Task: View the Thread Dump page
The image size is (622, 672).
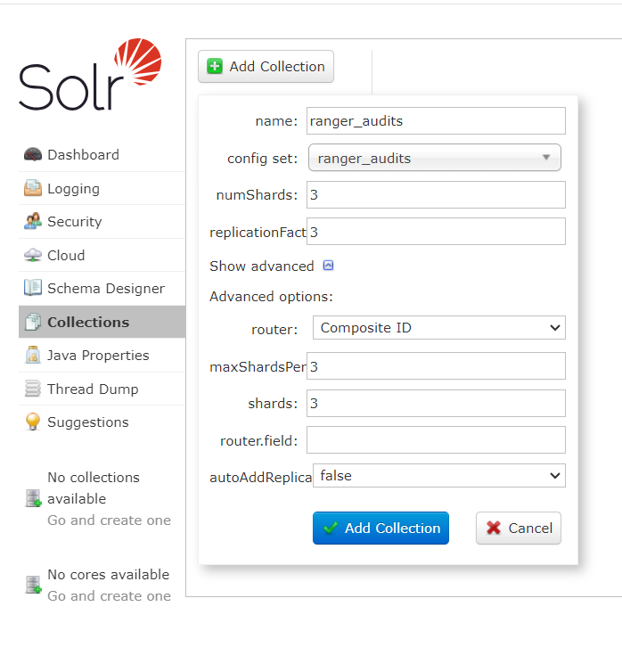Action: 102,389
